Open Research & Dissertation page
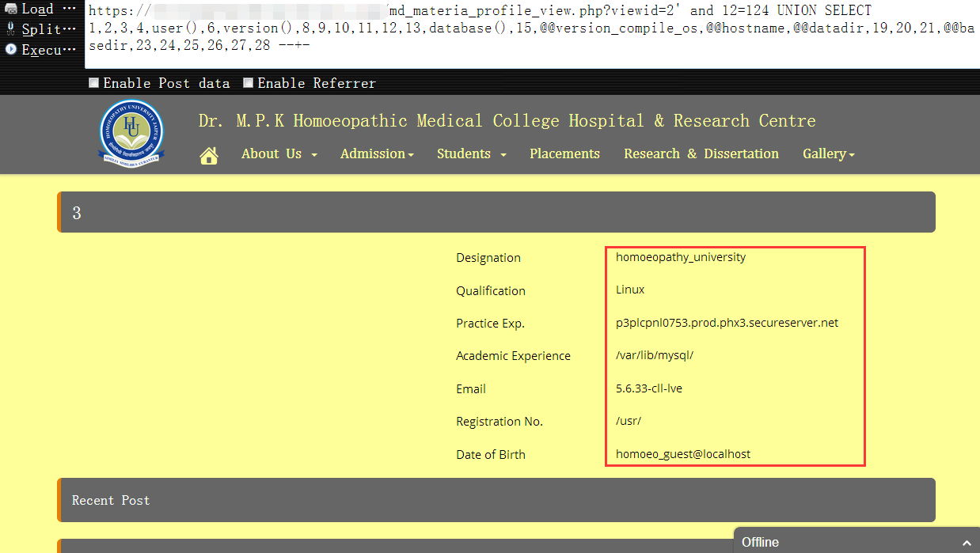 click(x=701, y=153)
